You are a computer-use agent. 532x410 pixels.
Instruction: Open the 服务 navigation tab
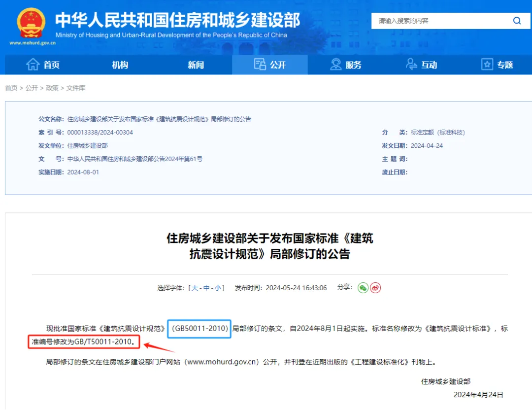tap(346, 65)
